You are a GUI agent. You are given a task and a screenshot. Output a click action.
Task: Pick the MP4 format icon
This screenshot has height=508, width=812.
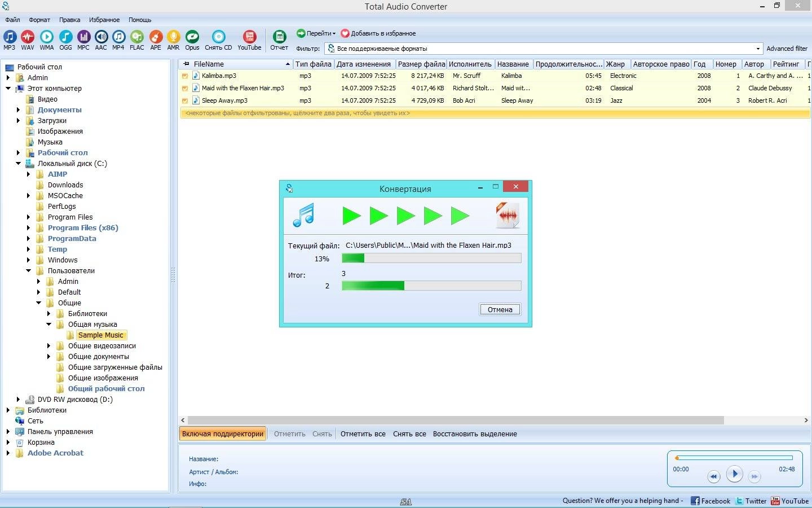pyautogui.click(x=118, y=40)
